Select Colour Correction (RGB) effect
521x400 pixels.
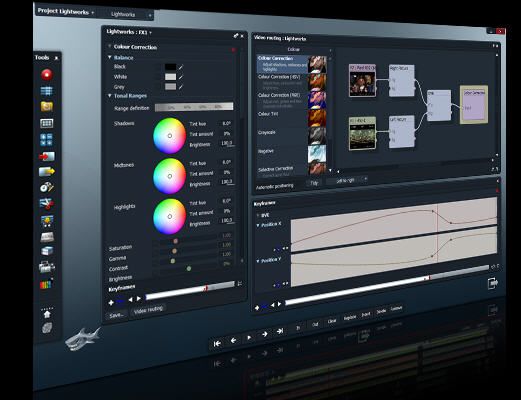[292, 100]
